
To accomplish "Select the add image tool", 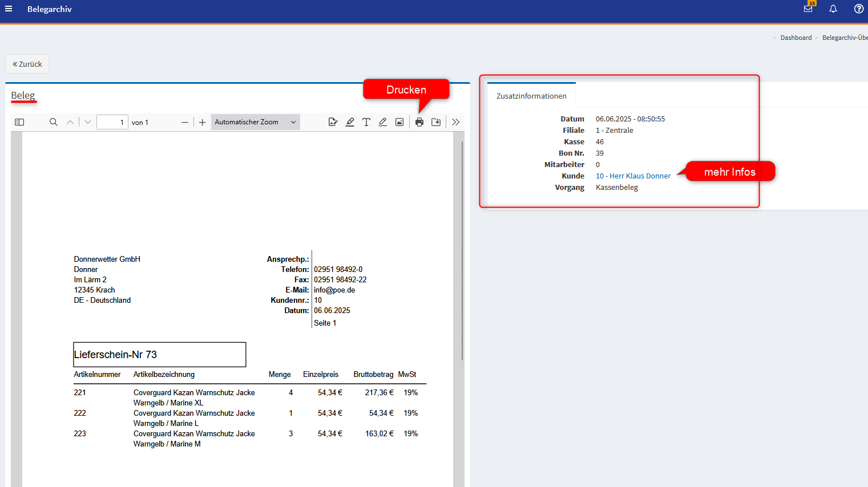I will pyautogui.click(x=399, y=122).
